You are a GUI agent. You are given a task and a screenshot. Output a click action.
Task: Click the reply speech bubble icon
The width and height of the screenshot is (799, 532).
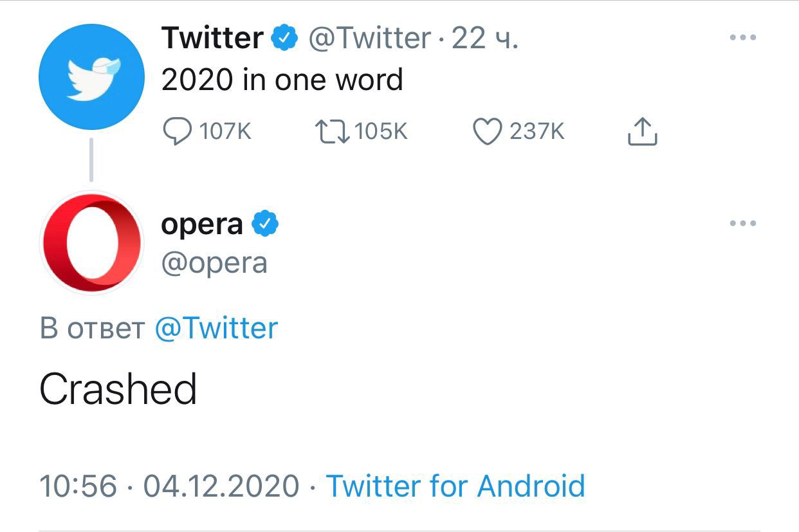tap(177, 131)
